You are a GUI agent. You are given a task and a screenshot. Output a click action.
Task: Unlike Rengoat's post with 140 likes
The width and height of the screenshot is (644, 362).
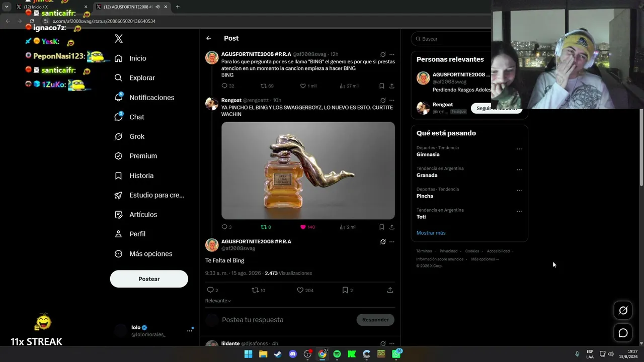point(303,227)
